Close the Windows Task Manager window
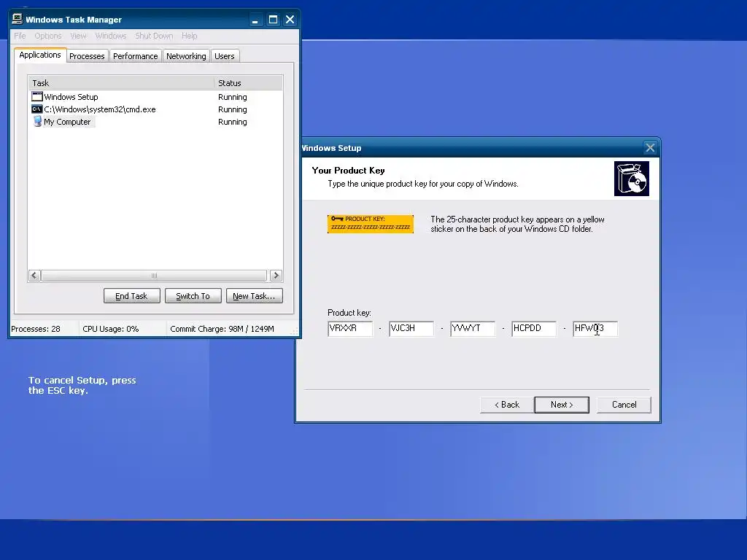 [x=290, y=20]
